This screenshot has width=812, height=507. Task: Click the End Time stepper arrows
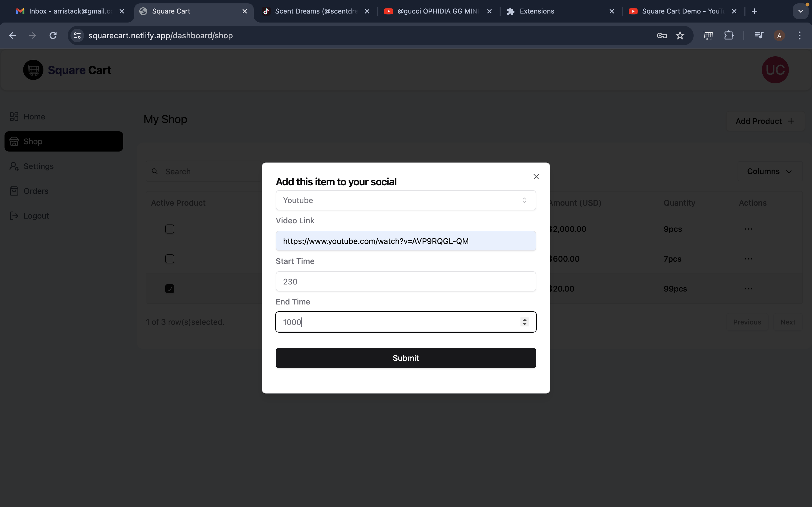point(524,322)
